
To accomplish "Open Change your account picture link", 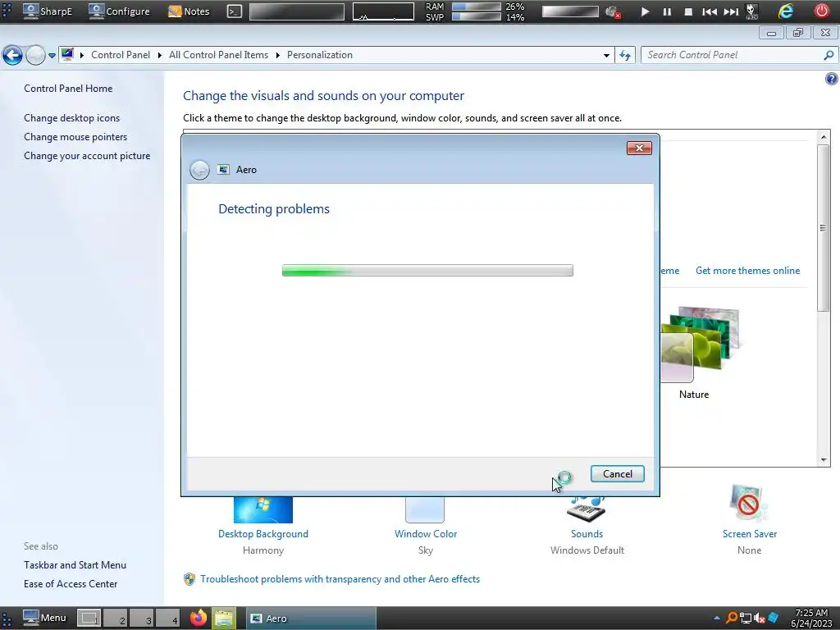I will pos(87,155).
